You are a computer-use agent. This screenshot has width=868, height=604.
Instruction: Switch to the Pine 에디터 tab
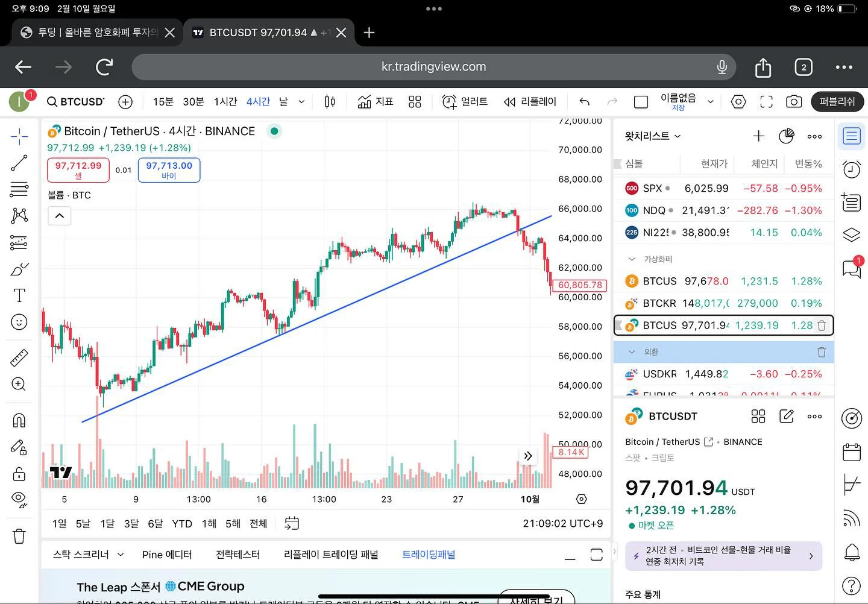point(167,555)
